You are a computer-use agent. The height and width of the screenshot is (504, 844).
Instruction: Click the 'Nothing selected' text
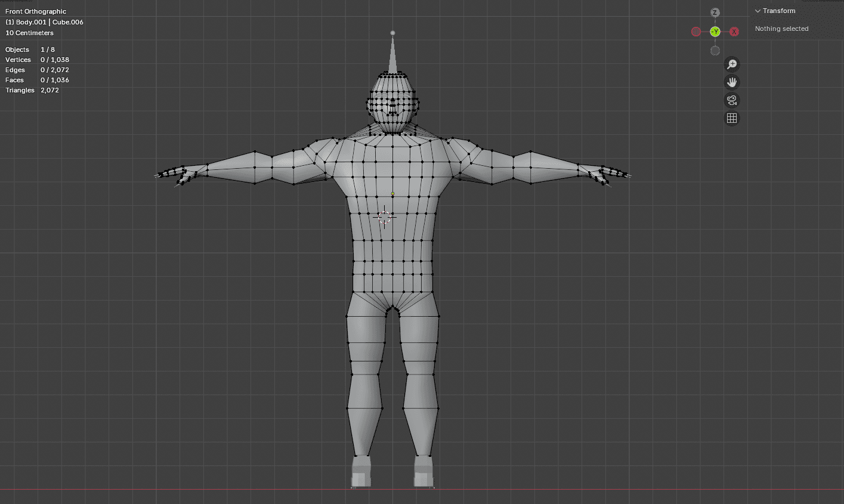pyautogui.click(x=781, y=29)
